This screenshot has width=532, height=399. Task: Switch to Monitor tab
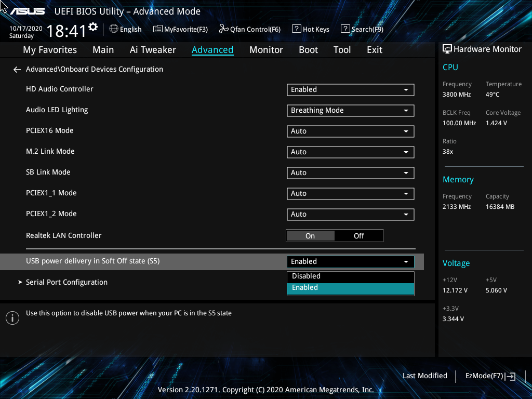point(266,50)
